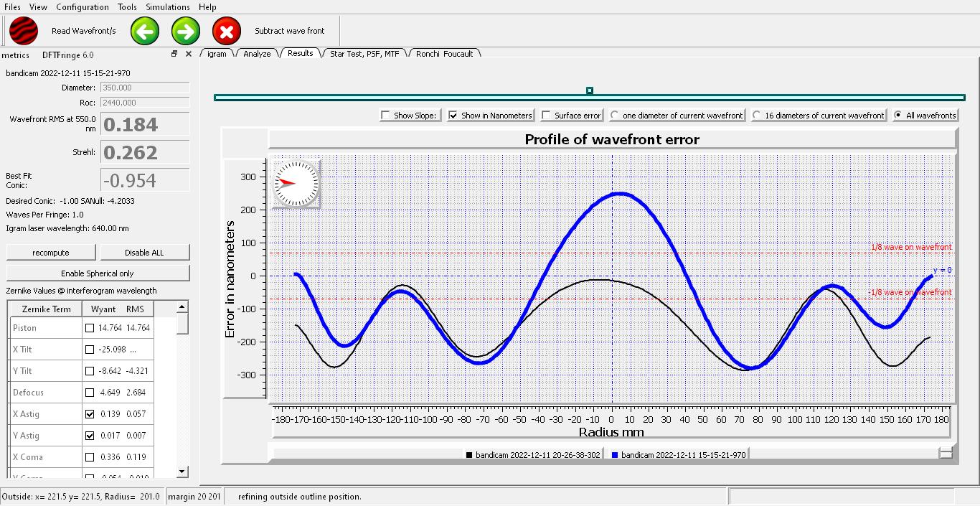Click the red wavefront Read Wavefront icon
Screen dimensions: 980x506
point(24,31)
